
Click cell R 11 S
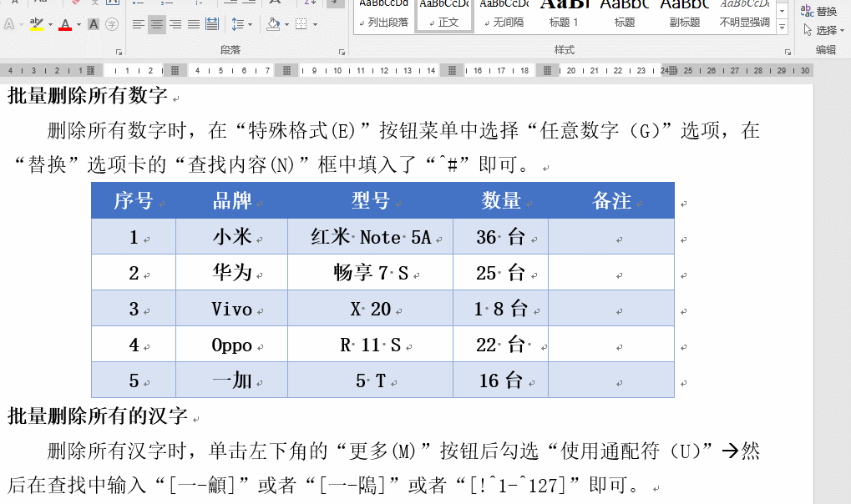coord(371,345)
